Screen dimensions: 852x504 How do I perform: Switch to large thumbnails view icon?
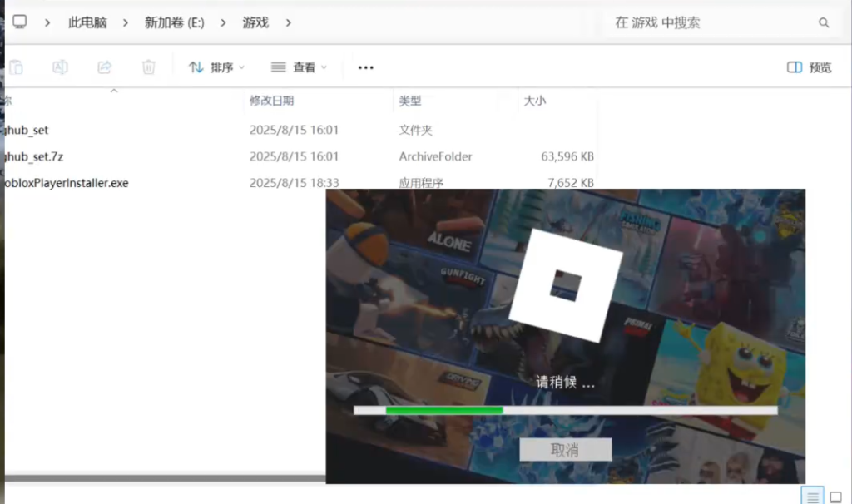click(x=835, y=497)
